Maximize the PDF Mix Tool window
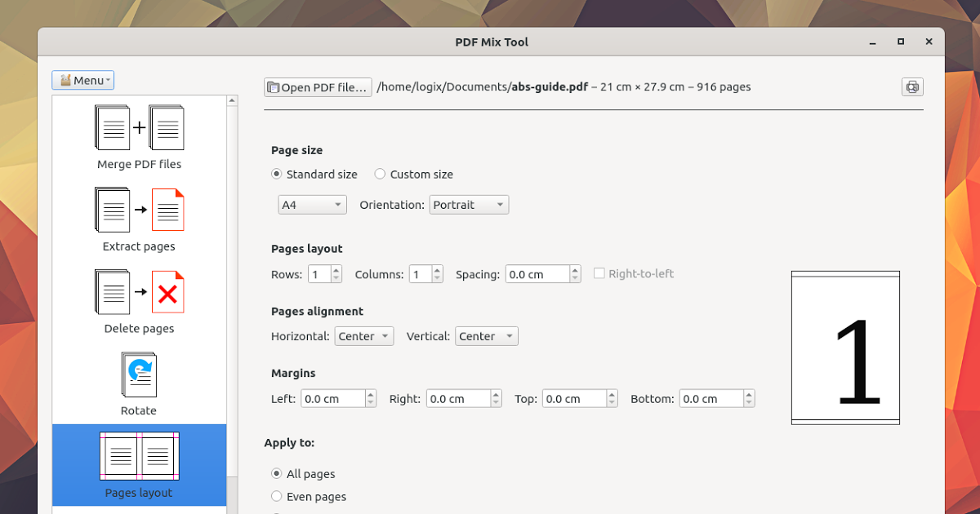The image size is (980, 514). (x=901, y=42)
